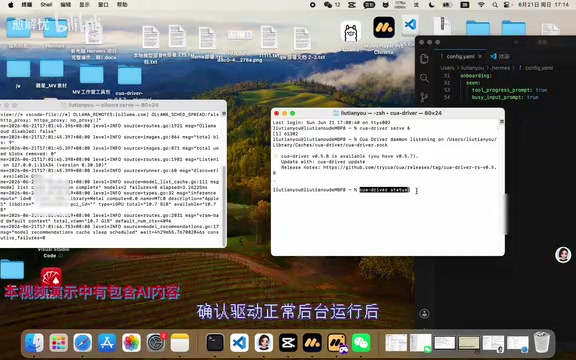This screenshot has width=576, height=360.
Task: Click the cat icon in menu bar
Action: point(386,5)
